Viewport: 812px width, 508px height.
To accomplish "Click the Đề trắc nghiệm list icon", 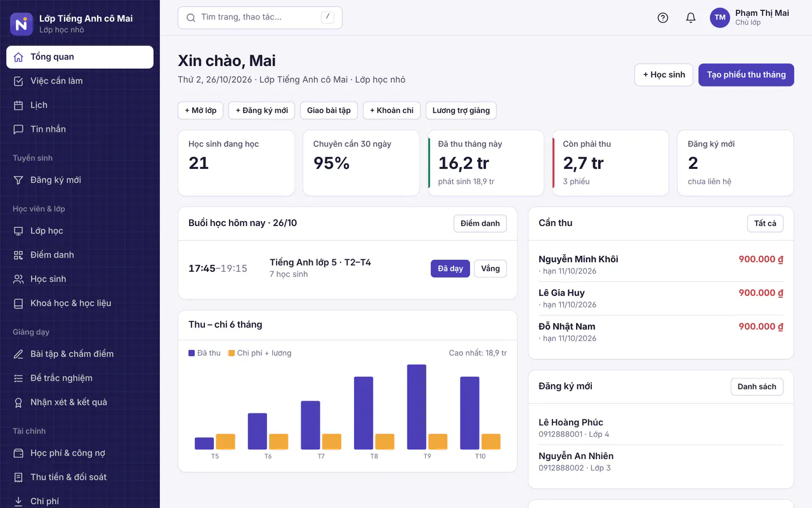I will pyautogui.click(x=18, y=378).
